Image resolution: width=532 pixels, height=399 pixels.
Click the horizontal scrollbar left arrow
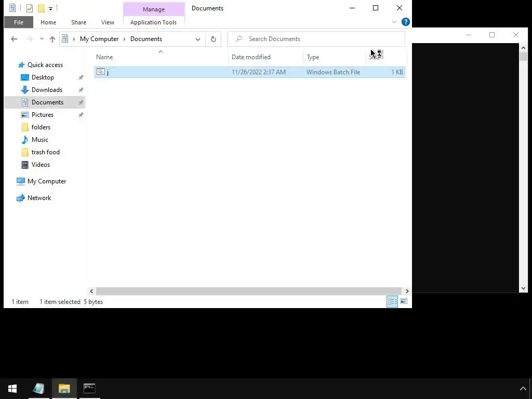[x=91, y=291]
